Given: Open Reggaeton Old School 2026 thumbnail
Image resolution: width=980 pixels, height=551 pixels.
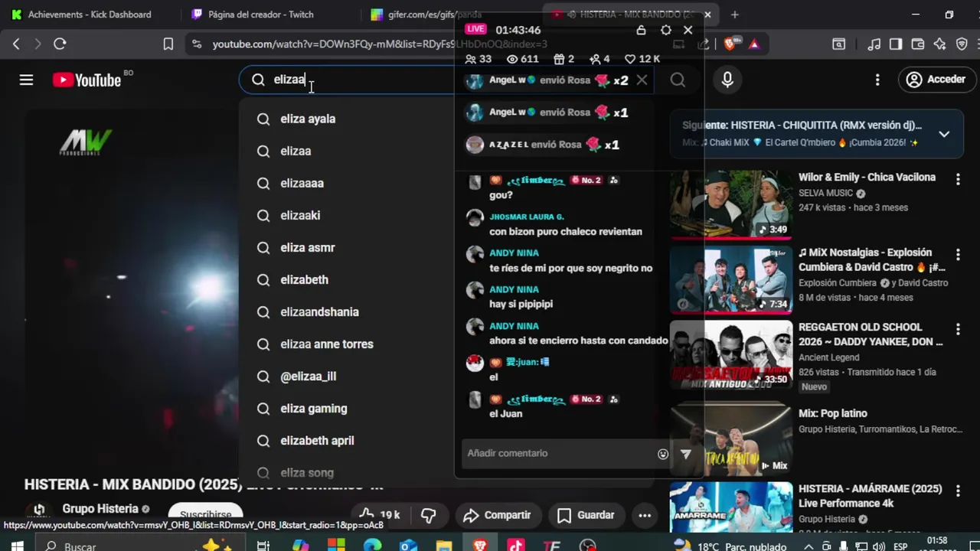Looking at the screenshot, I should [x=731, y=354].
